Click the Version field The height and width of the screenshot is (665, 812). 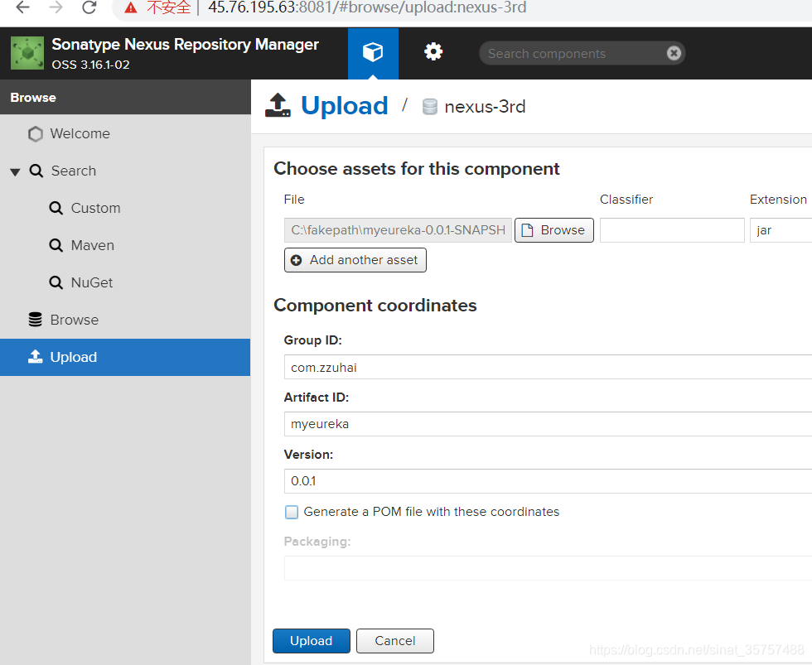pos(548,481)
